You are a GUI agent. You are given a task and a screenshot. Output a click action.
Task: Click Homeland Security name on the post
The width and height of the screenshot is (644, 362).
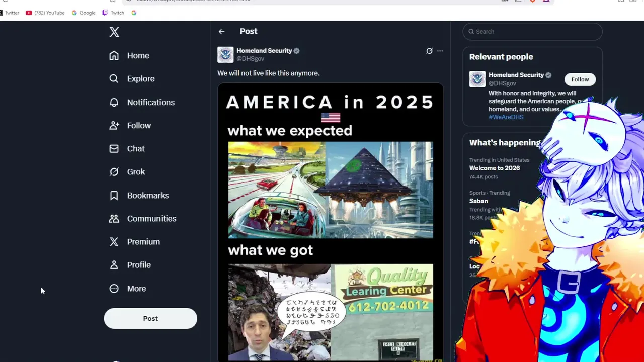click(264, 51)
